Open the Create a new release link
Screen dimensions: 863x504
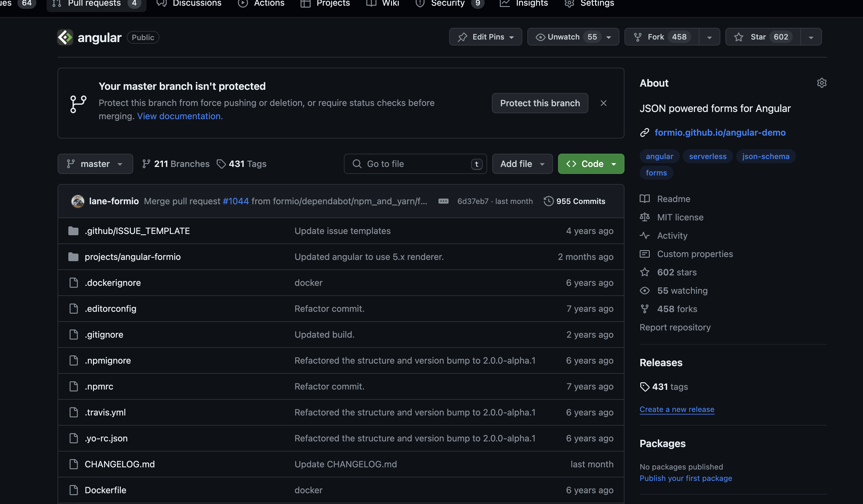pyautogui.click(x=677, y=409)
